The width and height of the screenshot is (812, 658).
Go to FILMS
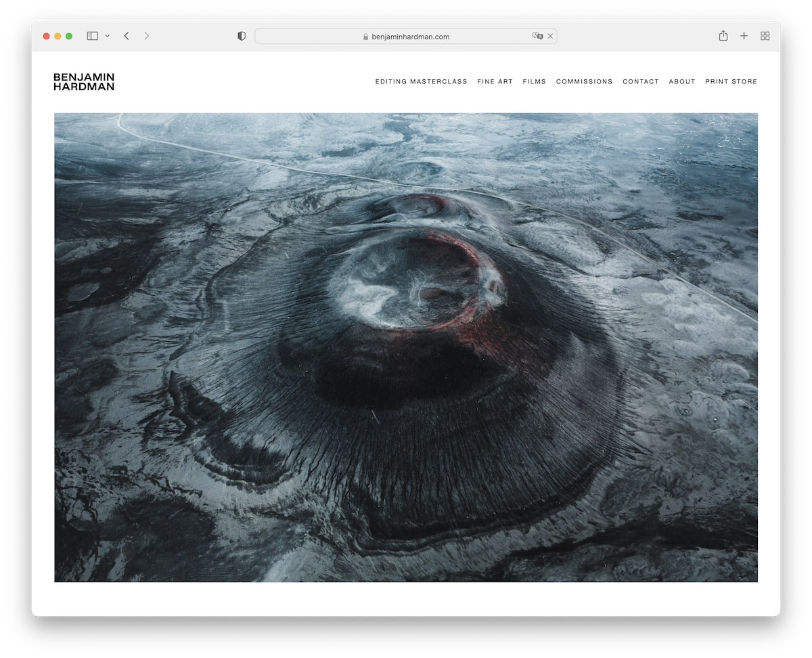coord(534,81)
